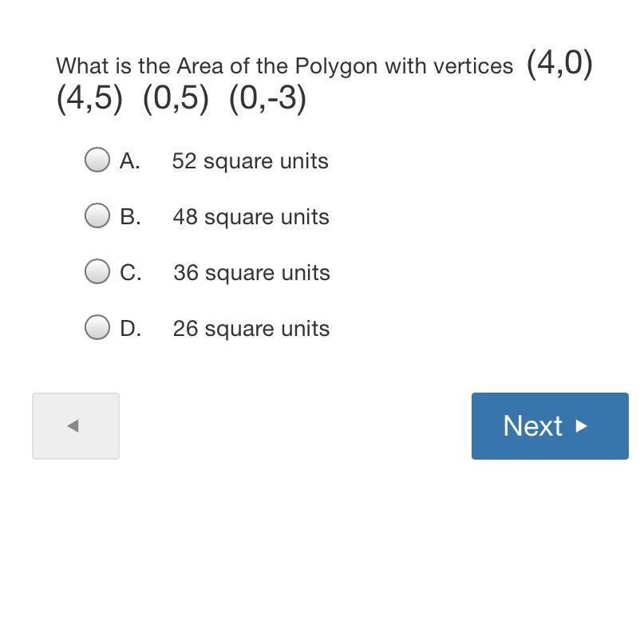Click the '26 square units' answer text
Viewport: 644px width, 644px height.
(x=251, y=329)
